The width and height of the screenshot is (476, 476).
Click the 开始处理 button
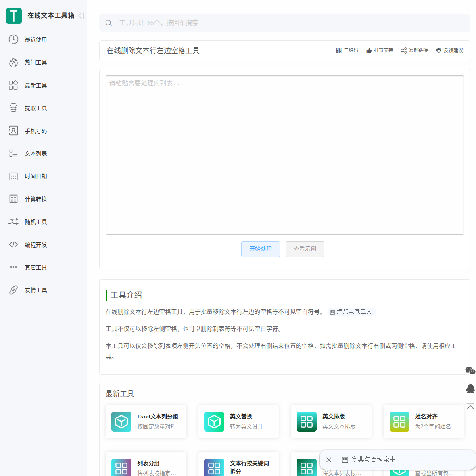[261, 249]
